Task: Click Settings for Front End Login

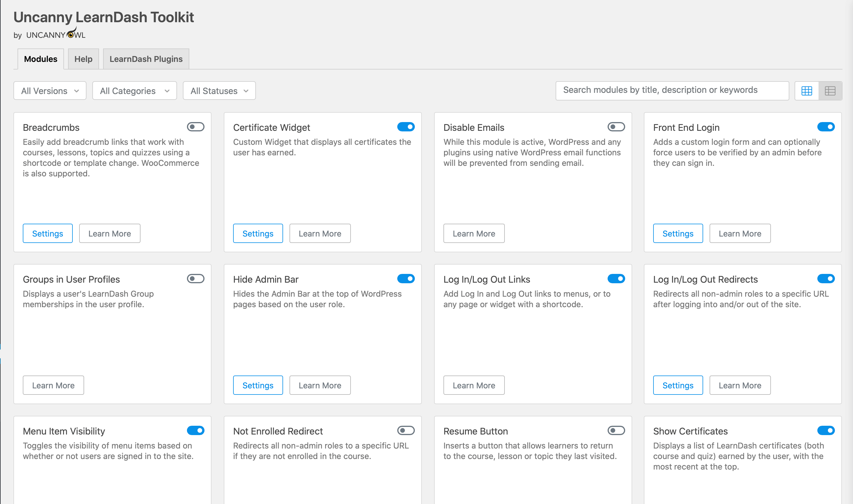Action: click(678, 233)
